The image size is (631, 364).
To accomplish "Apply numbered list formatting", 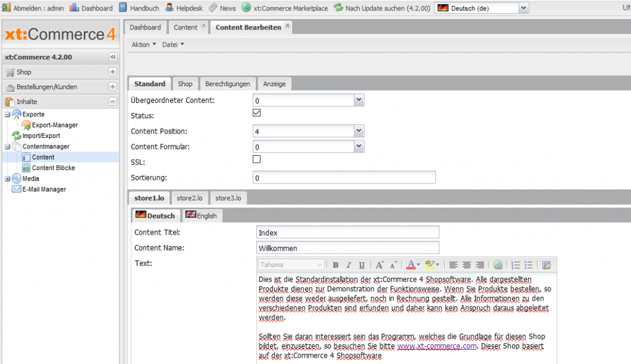I will (515, 265).
